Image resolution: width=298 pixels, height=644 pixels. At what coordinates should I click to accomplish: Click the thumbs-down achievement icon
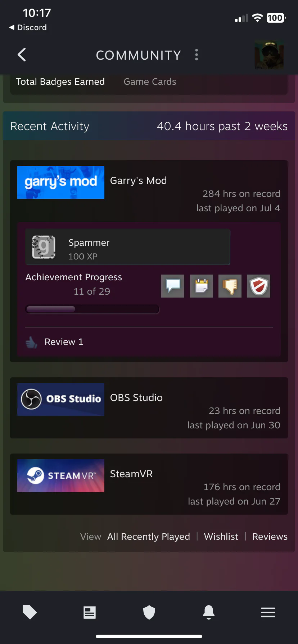pyautogui.click(x=230, y=286)
